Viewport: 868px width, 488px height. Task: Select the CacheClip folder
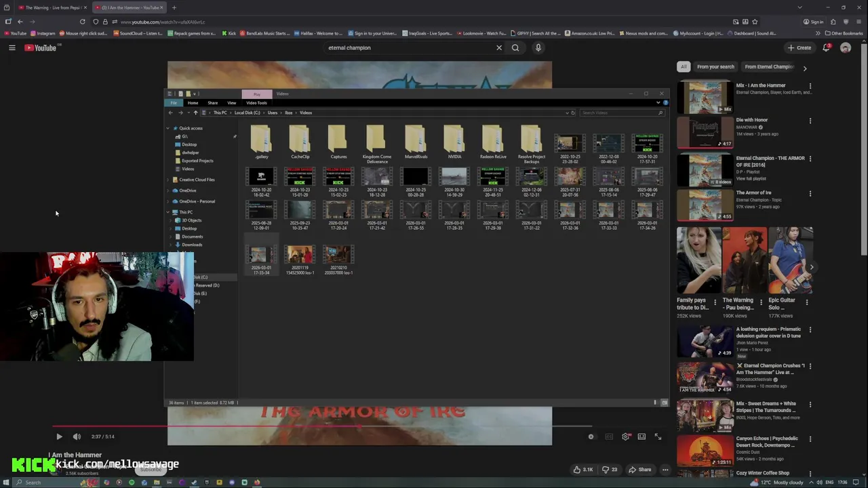click(x=300, y=142)
